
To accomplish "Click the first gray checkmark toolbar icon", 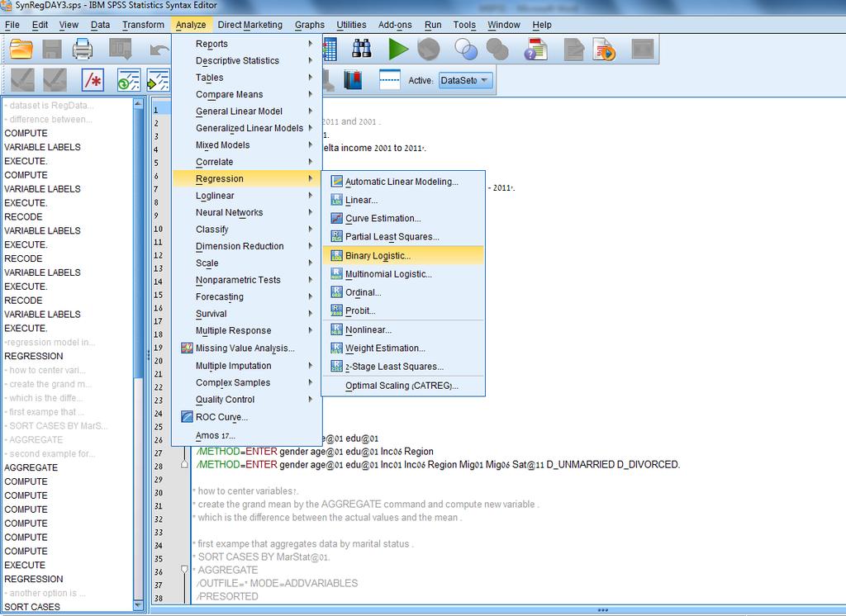I will [22, 80].
